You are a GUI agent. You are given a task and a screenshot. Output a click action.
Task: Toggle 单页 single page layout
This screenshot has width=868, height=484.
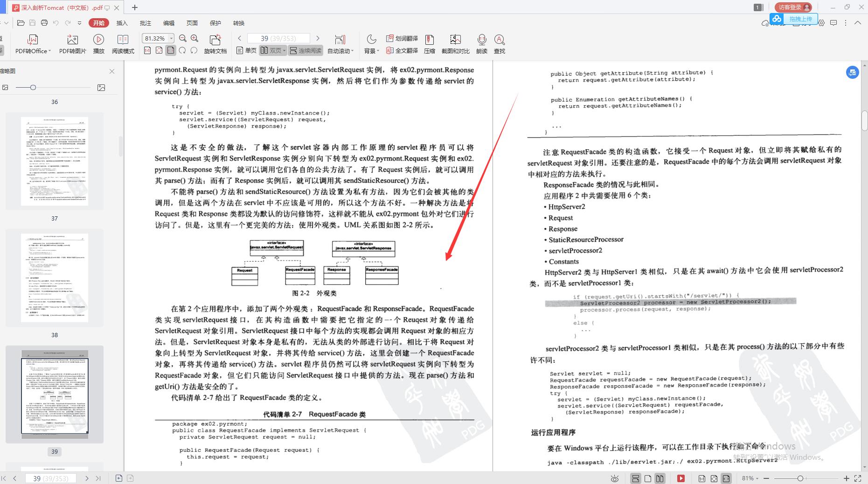click(246, 50)
